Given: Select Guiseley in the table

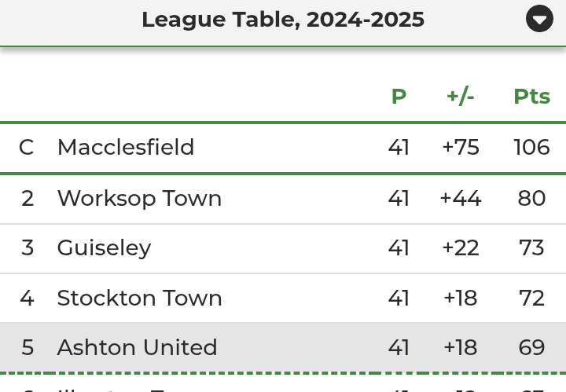Looking at the screenshot, I should [104, 248].
